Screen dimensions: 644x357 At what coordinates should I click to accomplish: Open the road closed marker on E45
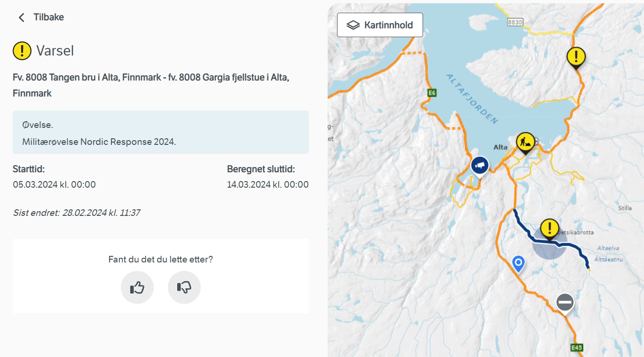[x=565, y=302]
